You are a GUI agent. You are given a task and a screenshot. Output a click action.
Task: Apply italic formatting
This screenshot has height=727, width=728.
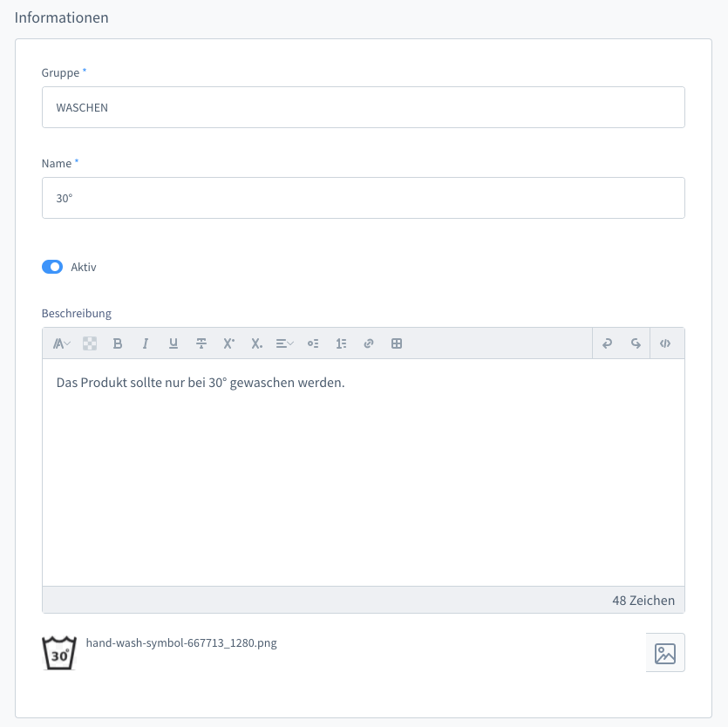146,343
